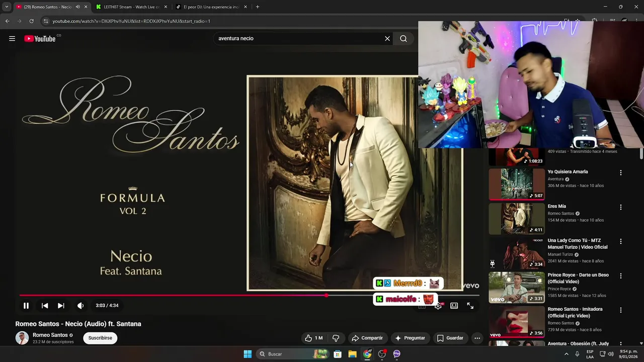The height and width of the screenshot is (362, 644).
Task: Save video using Guardar button
Action: coord(450,338)
